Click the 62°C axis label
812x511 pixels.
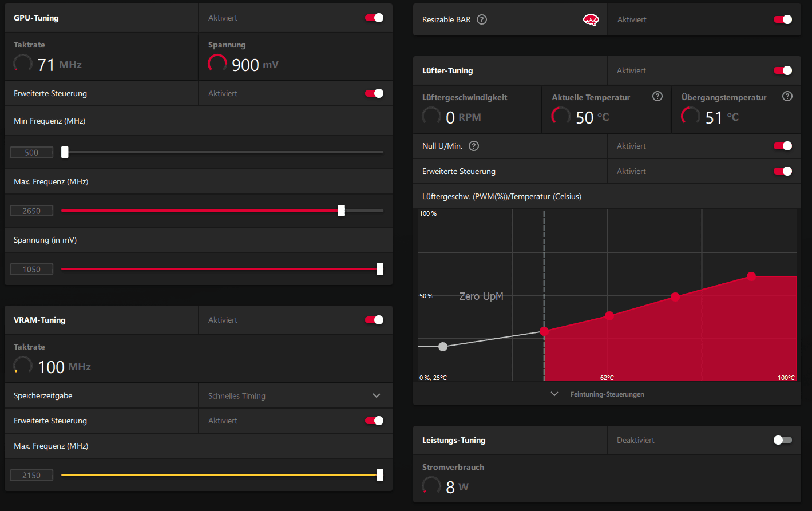607,378
